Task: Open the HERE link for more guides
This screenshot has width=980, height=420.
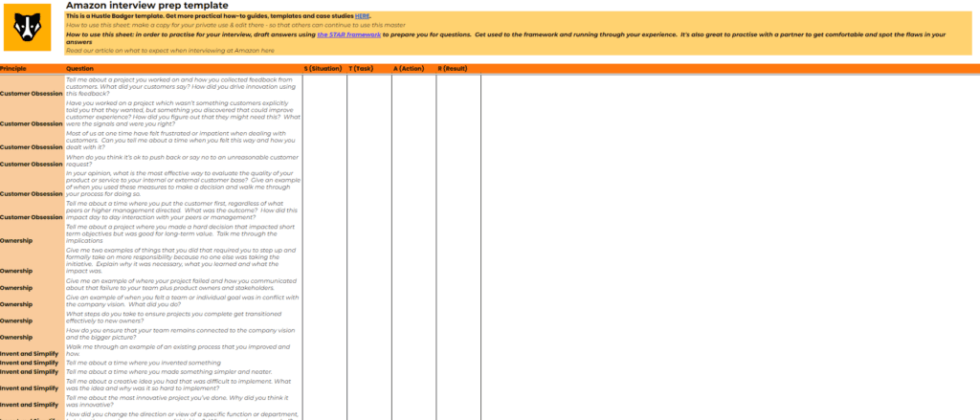Action: pyautogui.click(x=361, y=17)
